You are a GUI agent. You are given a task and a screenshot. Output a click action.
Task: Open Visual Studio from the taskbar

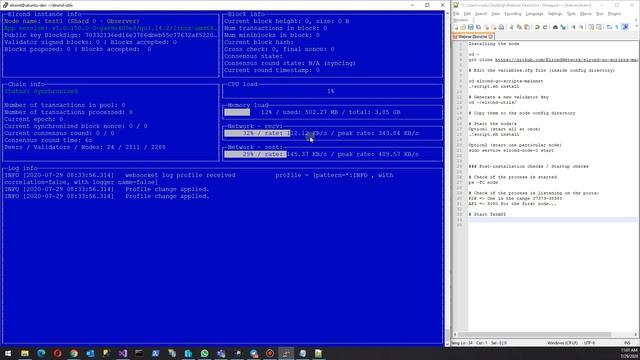pyautogui.click(x=123, y=353)
